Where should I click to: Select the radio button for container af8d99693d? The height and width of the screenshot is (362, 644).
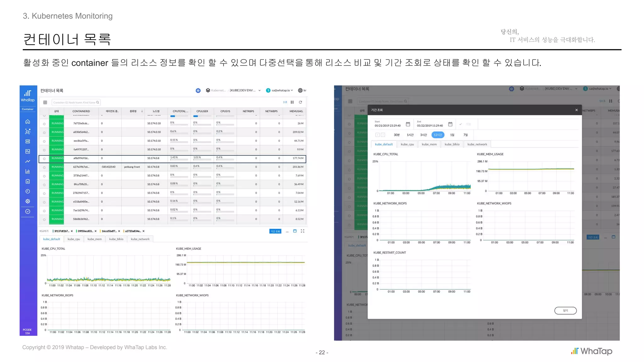pyautogui.click(x=44, y=159)
